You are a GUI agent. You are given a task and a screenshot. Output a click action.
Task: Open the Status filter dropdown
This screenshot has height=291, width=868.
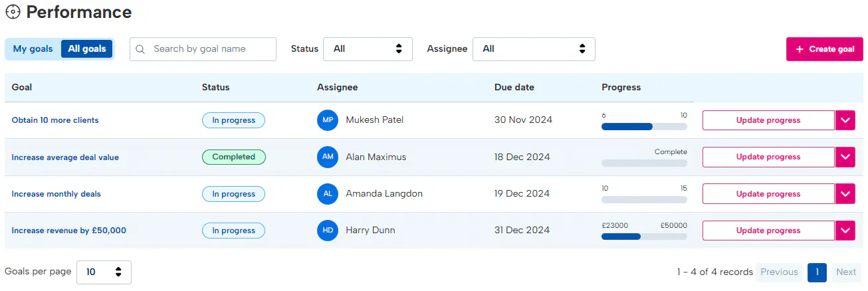pos(368,49)
